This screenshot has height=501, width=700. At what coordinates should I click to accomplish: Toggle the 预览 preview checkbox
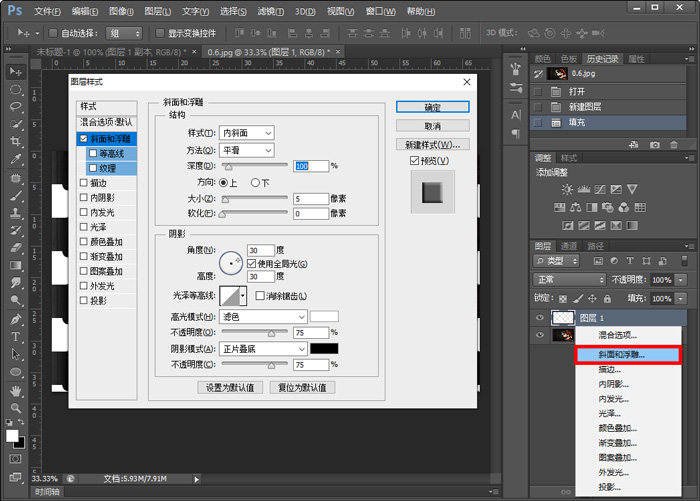click(x=414, y=160)
